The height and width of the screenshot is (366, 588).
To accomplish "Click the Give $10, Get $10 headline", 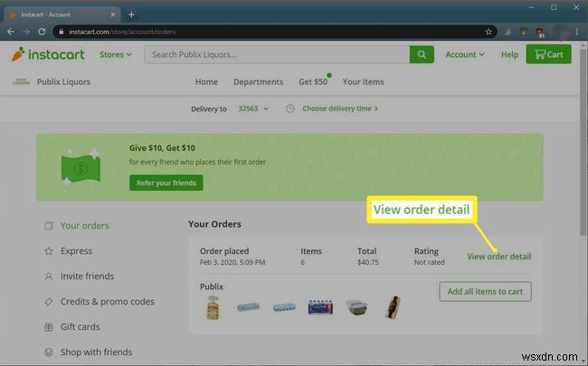I will click(162, 148).
